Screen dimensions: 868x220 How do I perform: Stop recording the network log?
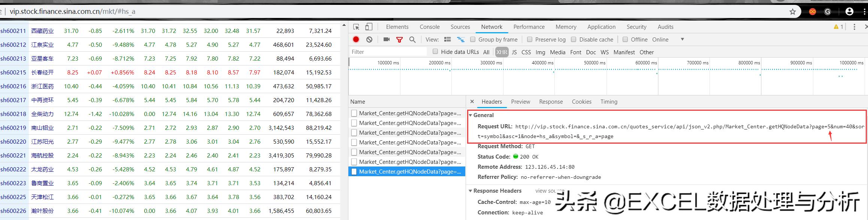[356, 39]
